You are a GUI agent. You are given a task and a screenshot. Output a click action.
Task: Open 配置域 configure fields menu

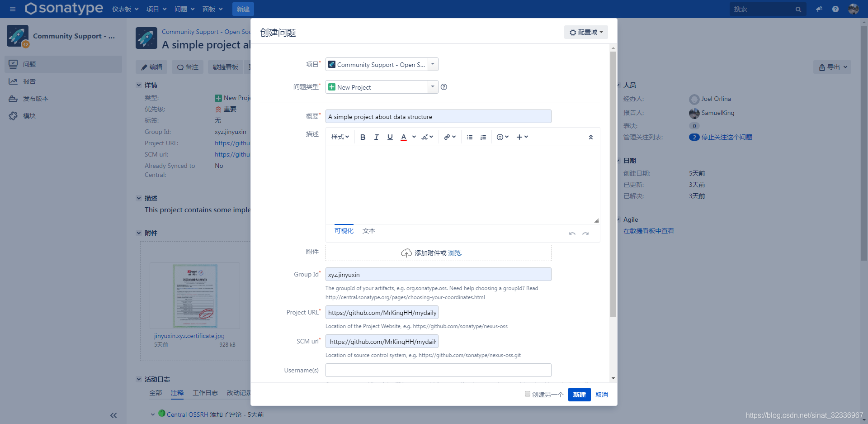coord(586,32)
